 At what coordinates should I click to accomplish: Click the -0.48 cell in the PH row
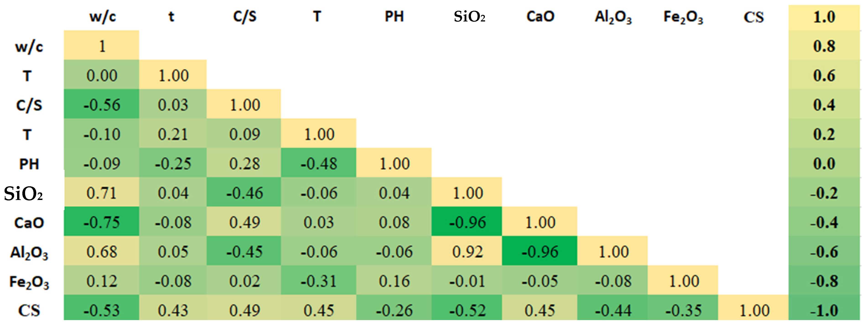click(318, 163)
